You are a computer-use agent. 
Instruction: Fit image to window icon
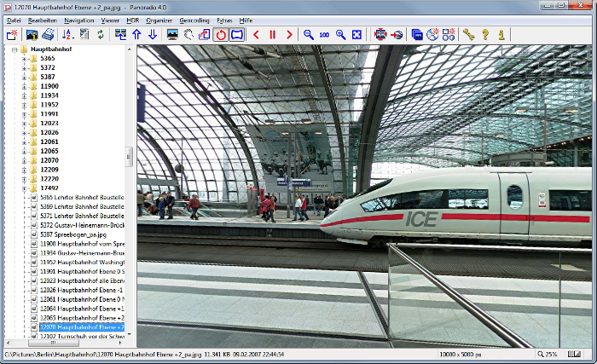tap(356, 35)
